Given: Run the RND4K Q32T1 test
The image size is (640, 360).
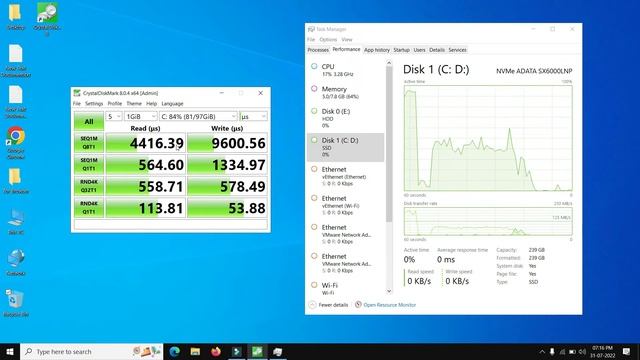Looking at the screenshot, I should point(89,186).
